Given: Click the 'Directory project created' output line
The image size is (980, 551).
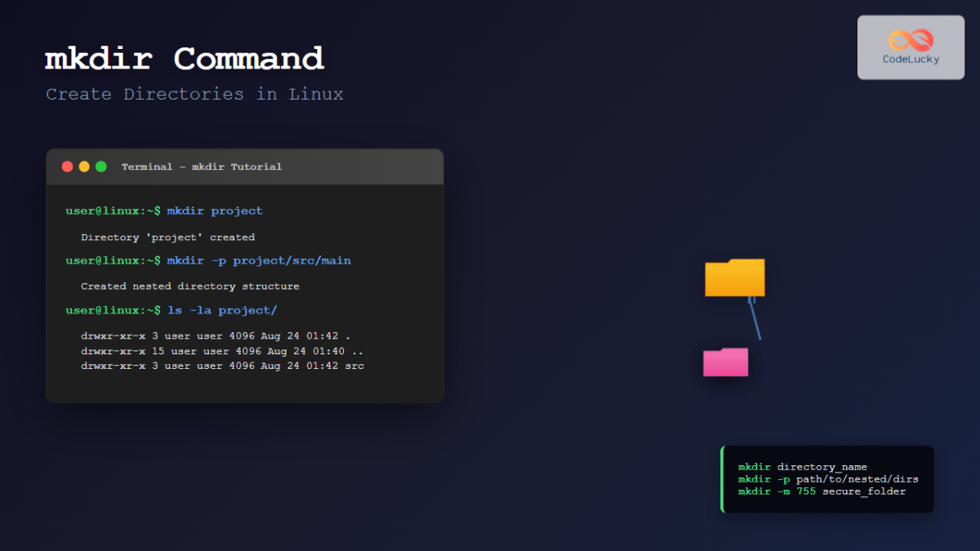Looking at the screenshot, I should coord(156,237).
